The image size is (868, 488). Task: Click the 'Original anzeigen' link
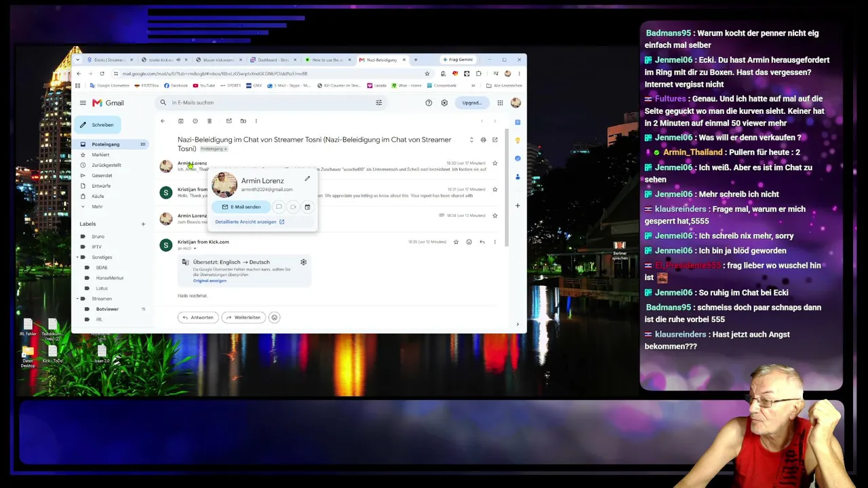pos(210,281)
